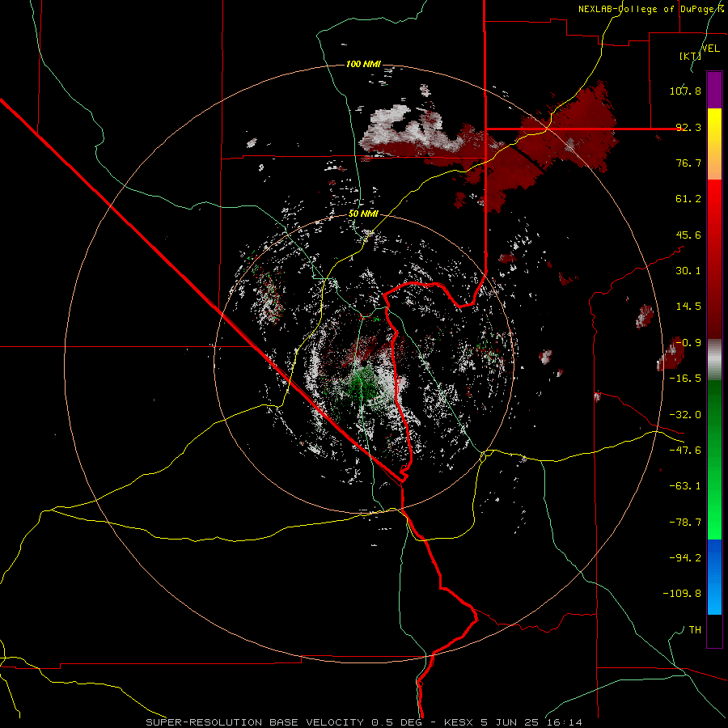Click the -16.5 velocity scale value
Screen dimensions: 728x728
pos(685,379)
